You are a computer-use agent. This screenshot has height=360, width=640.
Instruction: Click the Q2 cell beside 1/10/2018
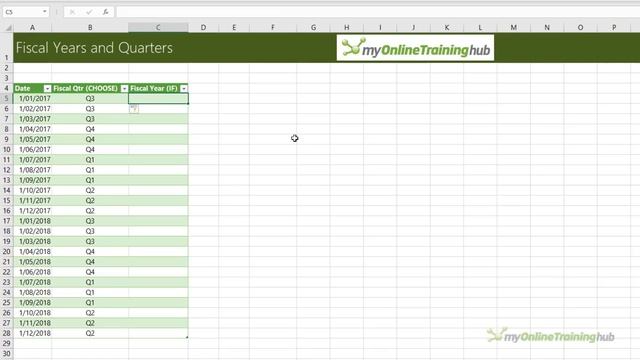click(90, 313)
